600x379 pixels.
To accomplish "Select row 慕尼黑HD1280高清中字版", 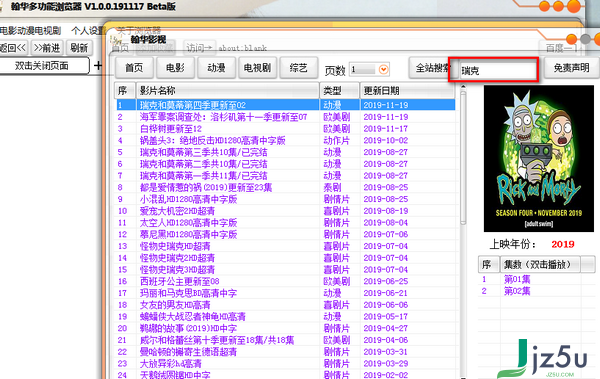I will [285, 234].
